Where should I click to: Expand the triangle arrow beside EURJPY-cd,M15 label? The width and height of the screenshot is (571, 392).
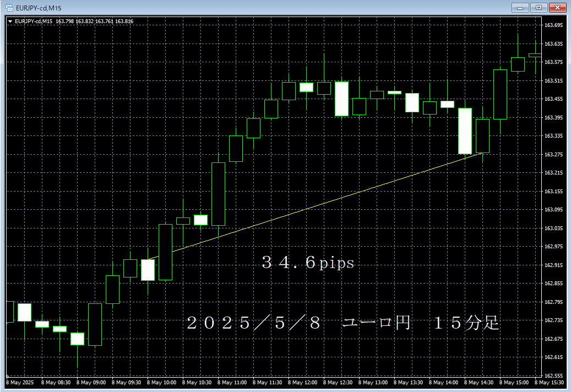pyautogui.click(x=10, y=21)
